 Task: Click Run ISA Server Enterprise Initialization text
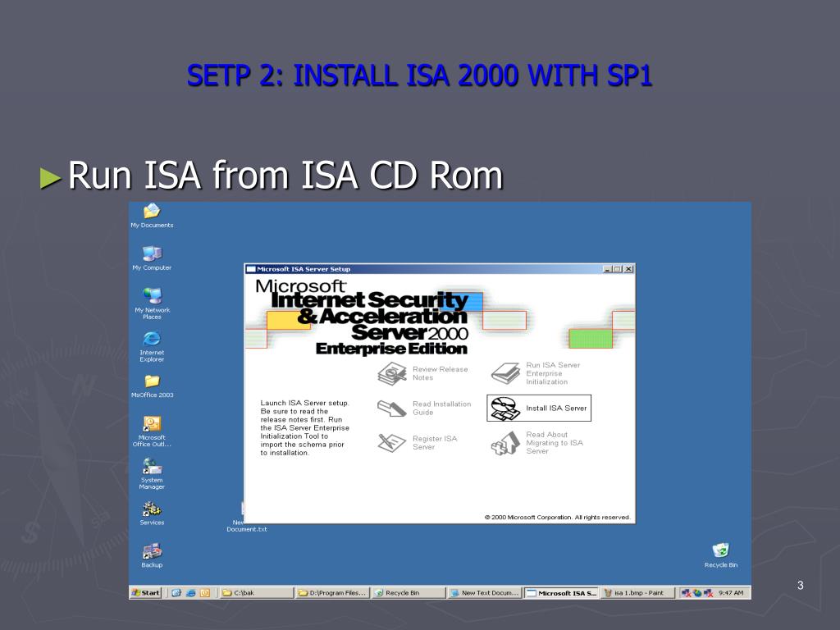pos(553,373)
